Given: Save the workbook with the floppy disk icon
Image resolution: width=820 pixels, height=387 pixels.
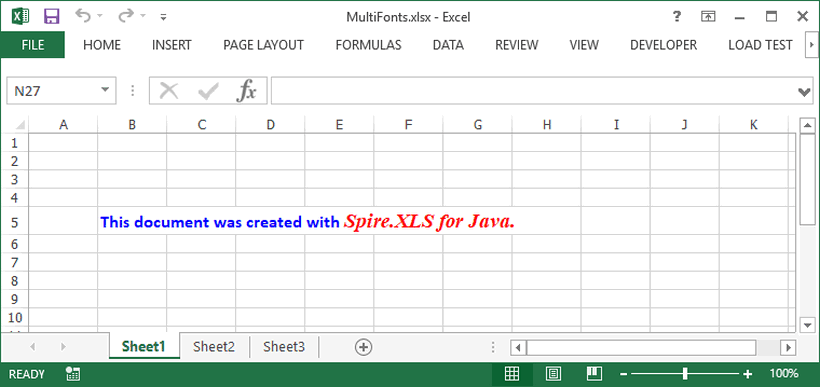Looking at the screenshot, I should (51, 17).
